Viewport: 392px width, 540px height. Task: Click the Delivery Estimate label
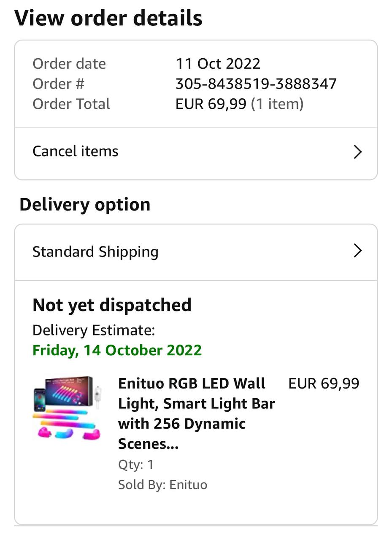pos(94,330)
